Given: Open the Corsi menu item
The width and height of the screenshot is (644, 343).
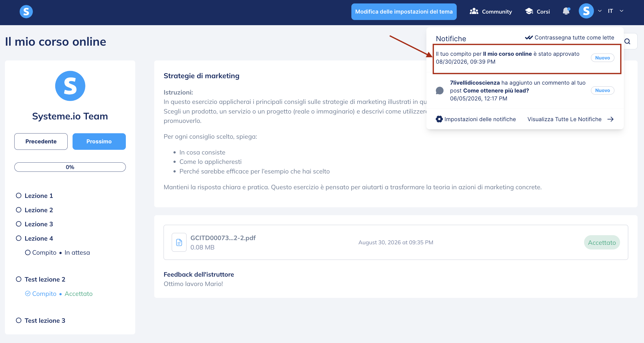Looking at the screenshot, I should 537,12.
